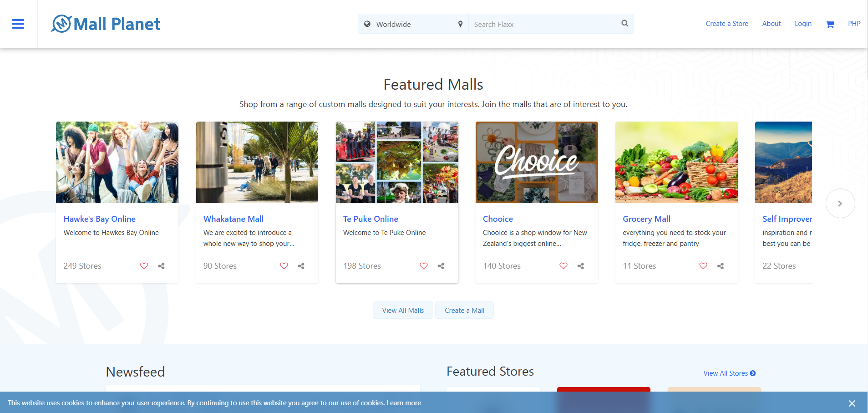Click the '22 Stores' count

[x=779, y=266]
